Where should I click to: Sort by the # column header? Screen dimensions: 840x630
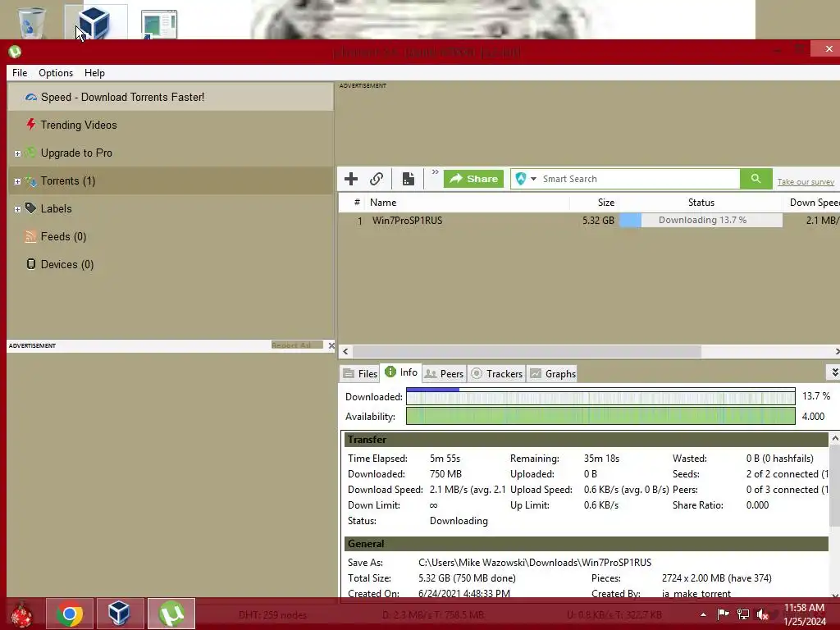352,203
